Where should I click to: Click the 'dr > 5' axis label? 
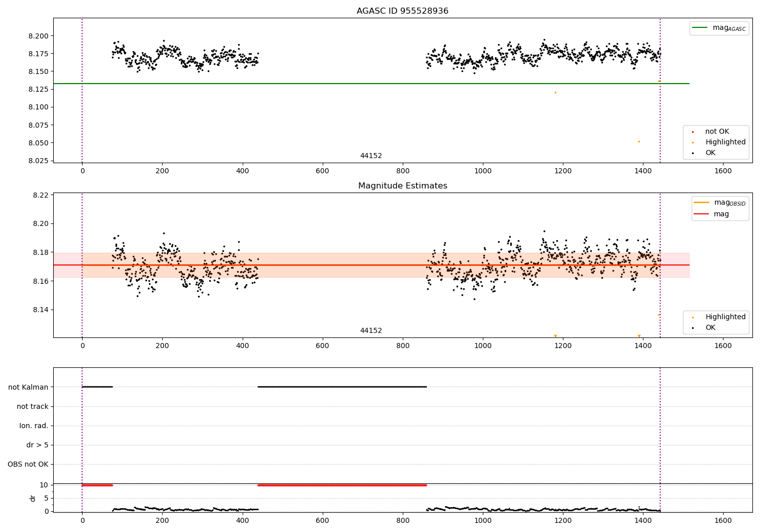coord(37,445)
